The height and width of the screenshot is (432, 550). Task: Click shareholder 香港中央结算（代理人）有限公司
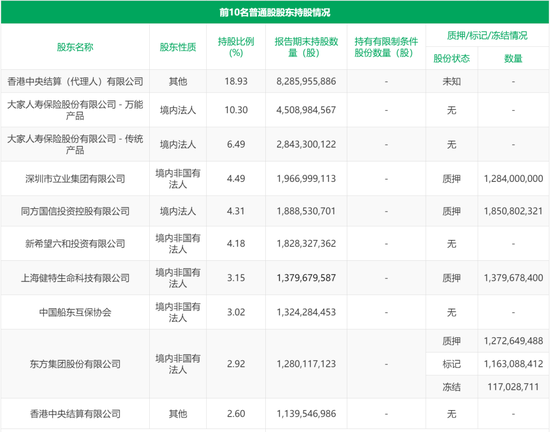[75, 81]
